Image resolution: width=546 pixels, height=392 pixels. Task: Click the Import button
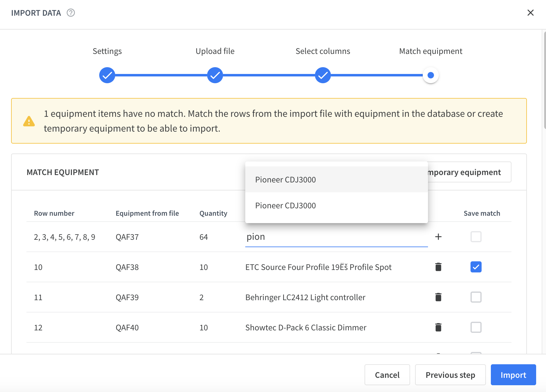[513, 375]
